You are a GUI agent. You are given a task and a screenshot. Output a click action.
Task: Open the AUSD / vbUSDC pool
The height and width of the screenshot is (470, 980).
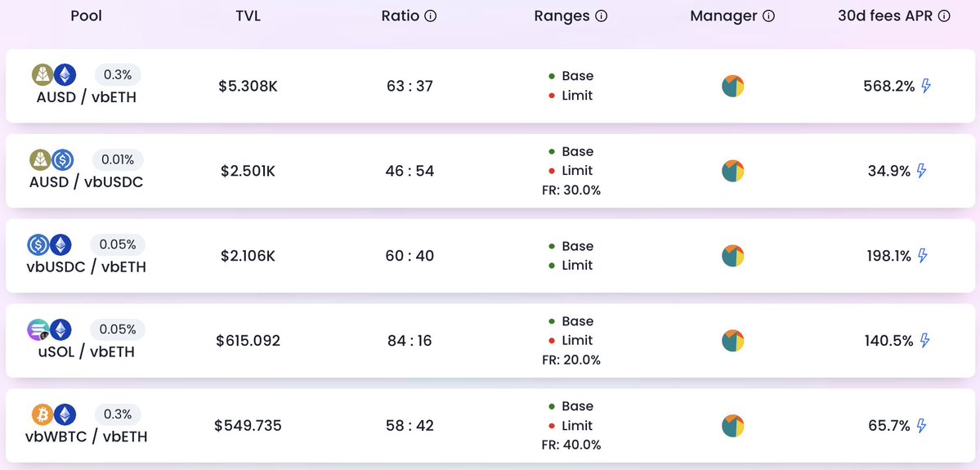point(86,182)
